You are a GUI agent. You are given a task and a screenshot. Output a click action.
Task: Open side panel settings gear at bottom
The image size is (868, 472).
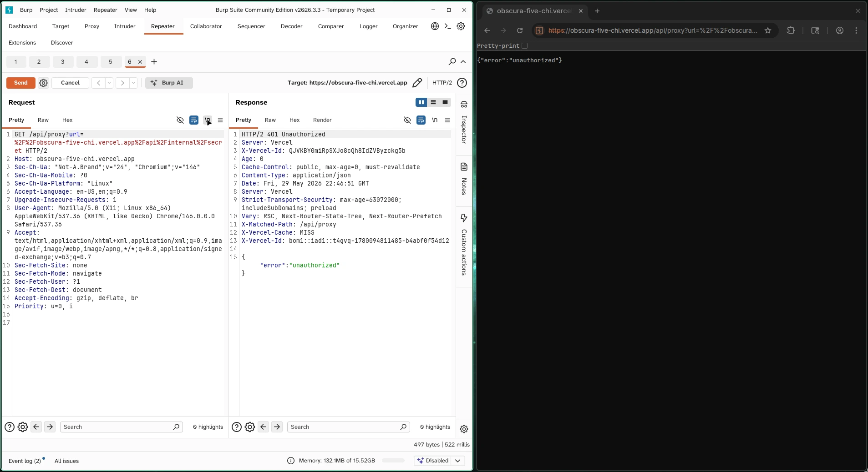pyautogui.click(x=464, y=429)
